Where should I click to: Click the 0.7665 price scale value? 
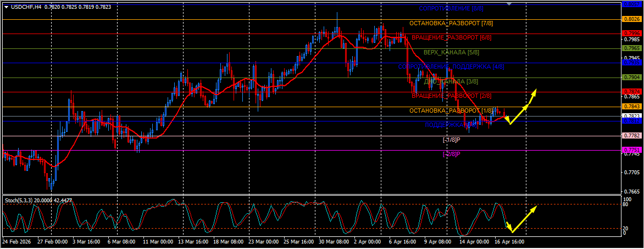click(x=632, y=192)
